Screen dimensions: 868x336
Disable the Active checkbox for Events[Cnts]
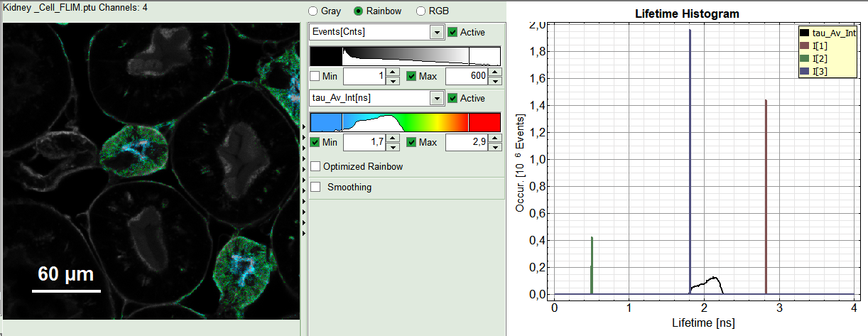point(452,33)
